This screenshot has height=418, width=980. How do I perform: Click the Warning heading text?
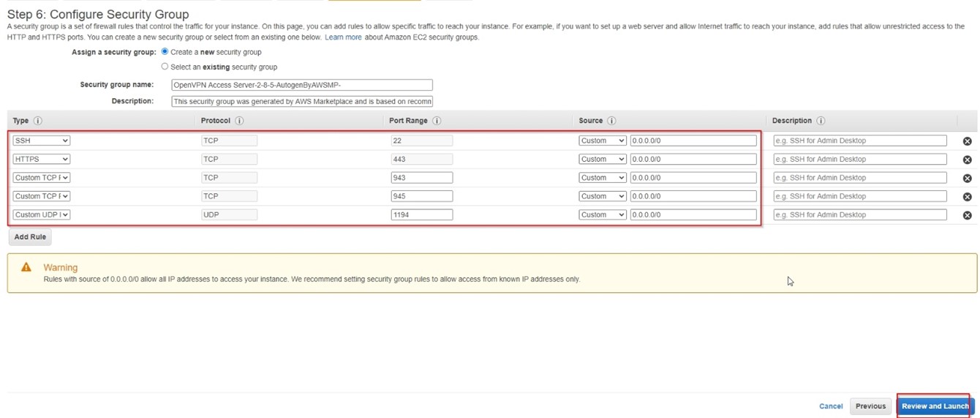(x=60, y=268)
